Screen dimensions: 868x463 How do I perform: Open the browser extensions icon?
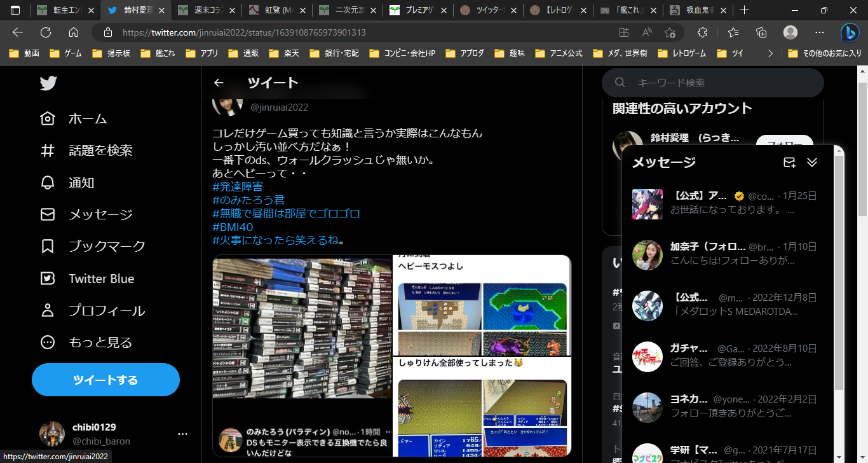pos(702,32)
